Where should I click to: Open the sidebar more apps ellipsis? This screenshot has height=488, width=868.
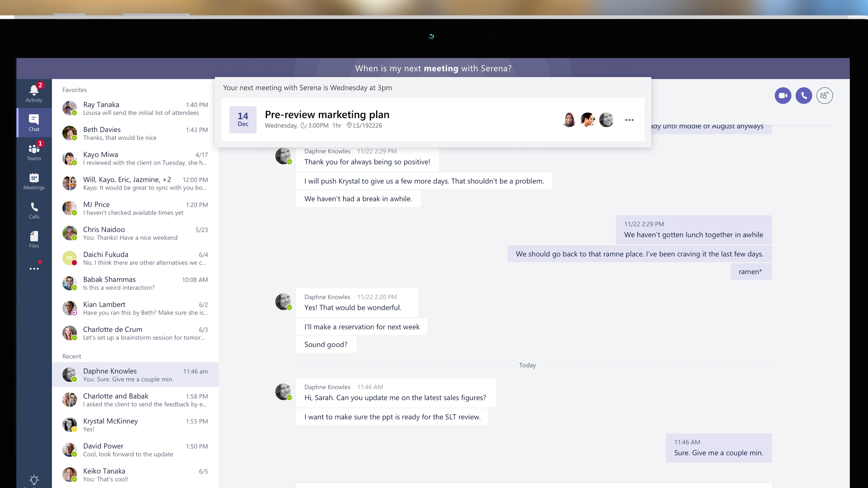tap(34, 268)
